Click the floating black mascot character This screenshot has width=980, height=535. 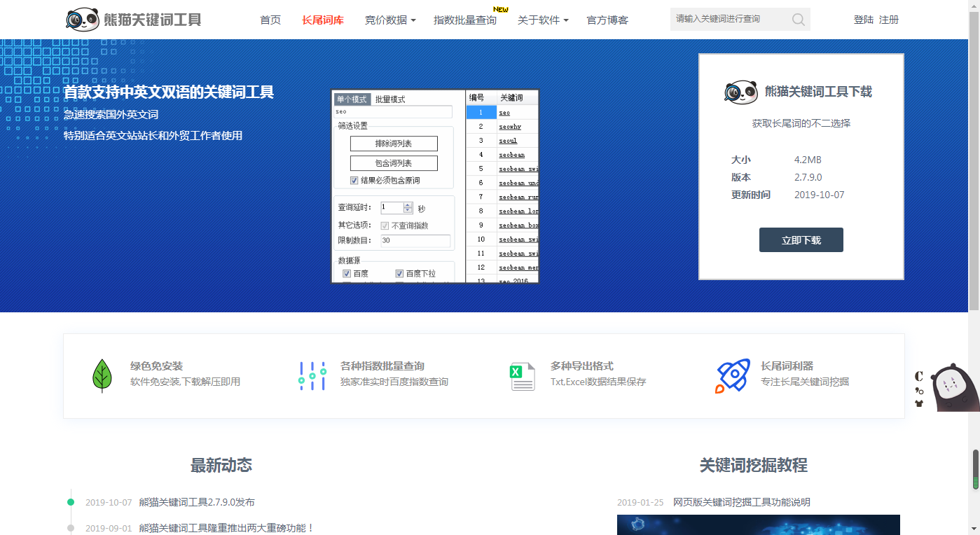point(954,387)
